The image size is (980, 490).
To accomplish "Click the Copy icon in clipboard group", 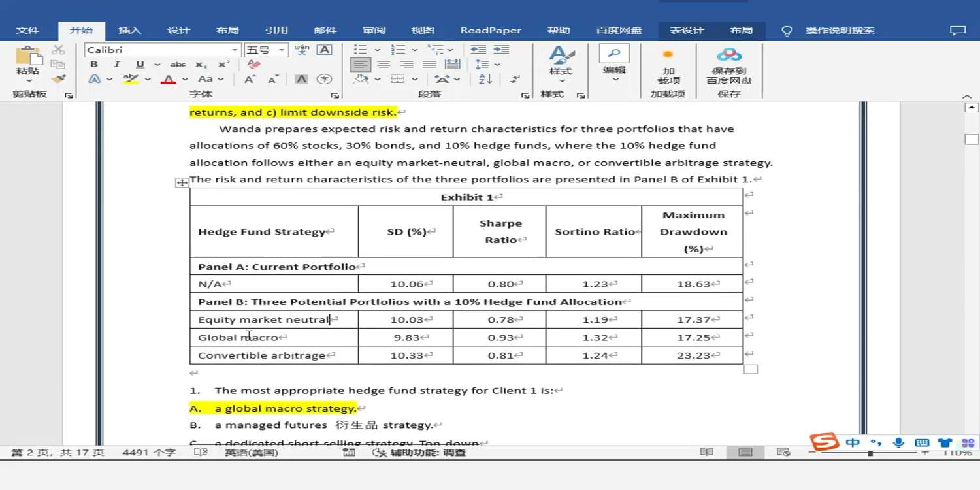I will (x=59, y=64).
